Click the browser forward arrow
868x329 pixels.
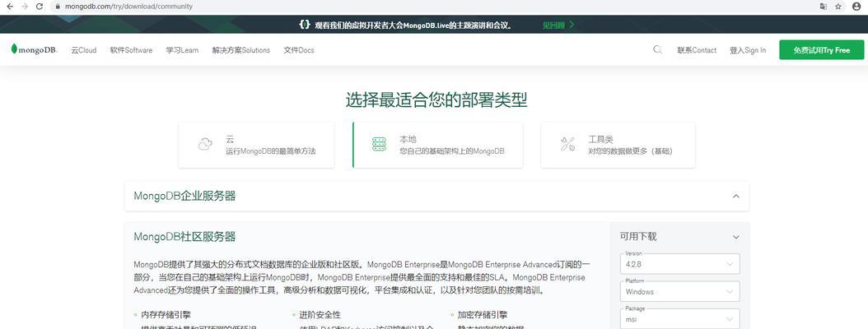25,7
